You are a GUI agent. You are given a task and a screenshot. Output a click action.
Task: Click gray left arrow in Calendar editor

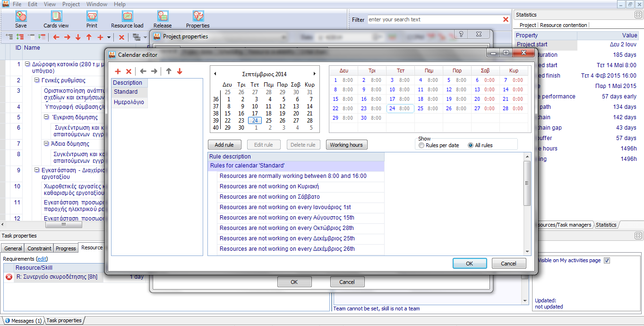coord(143,71)
